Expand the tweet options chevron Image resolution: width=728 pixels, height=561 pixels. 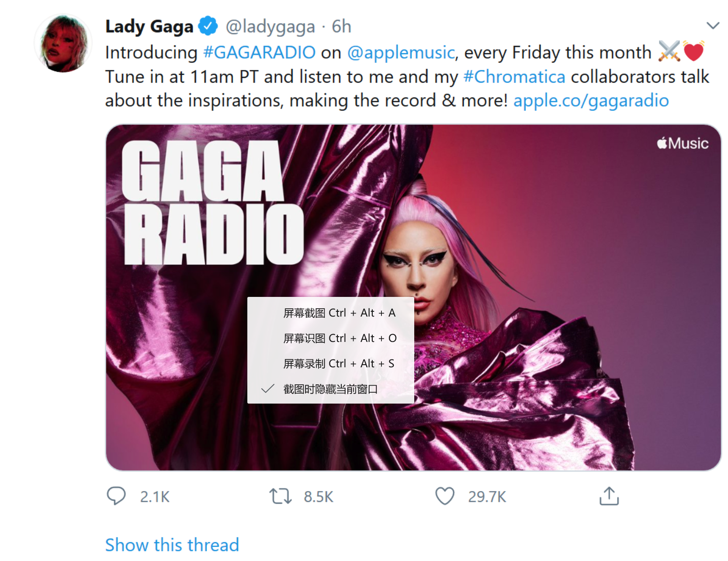click(713, 26)
